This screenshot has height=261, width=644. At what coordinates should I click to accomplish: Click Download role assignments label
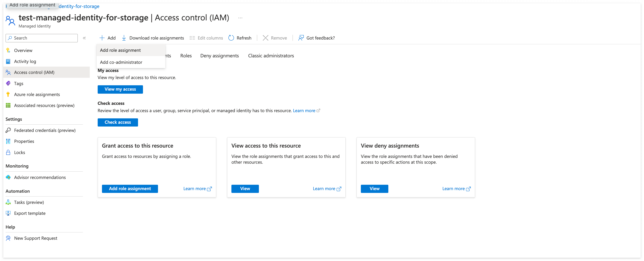[157, 38]
